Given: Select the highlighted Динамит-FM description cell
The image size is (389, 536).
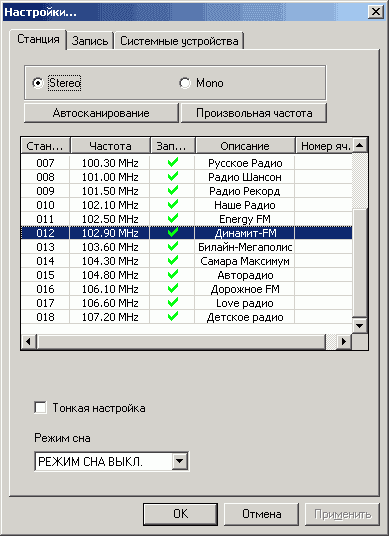Looking at the screenshot, I should click(245, 233).
